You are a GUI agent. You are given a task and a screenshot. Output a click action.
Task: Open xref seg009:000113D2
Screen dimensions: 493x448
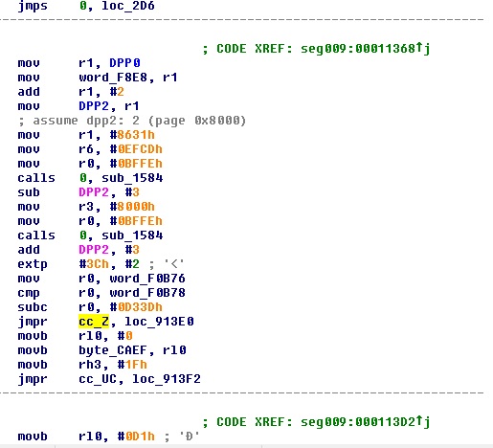pos(365,422)
